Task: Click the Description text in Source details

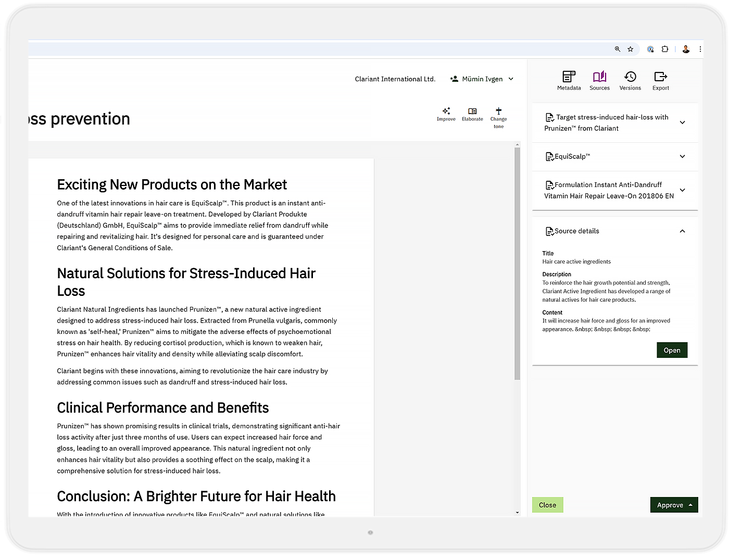Action: point(607,291)
